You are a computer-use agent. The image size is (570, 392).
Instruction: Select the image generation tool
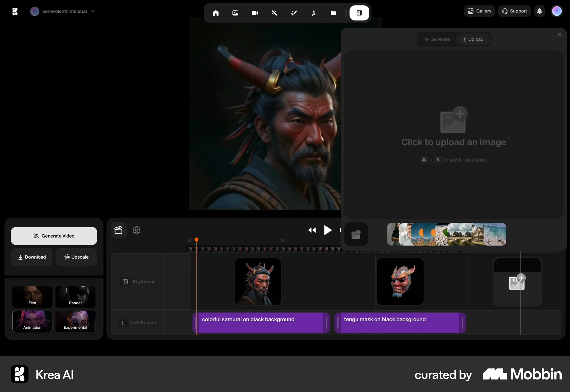coord(235,13)
